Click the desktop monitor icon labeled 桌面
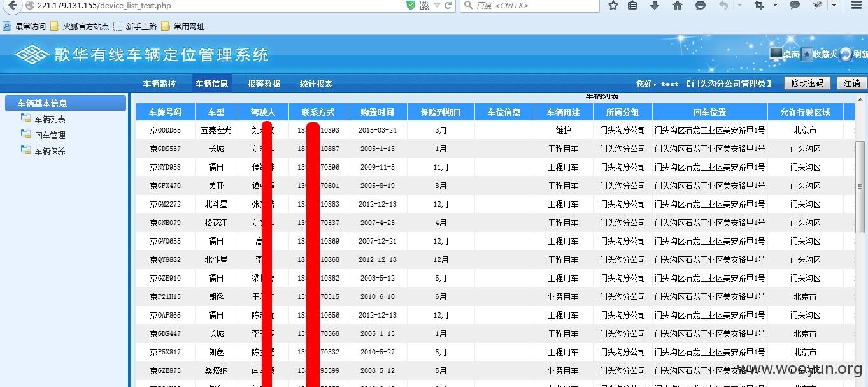The height and width of the screenshot is (387, 868). pos(776,54)
